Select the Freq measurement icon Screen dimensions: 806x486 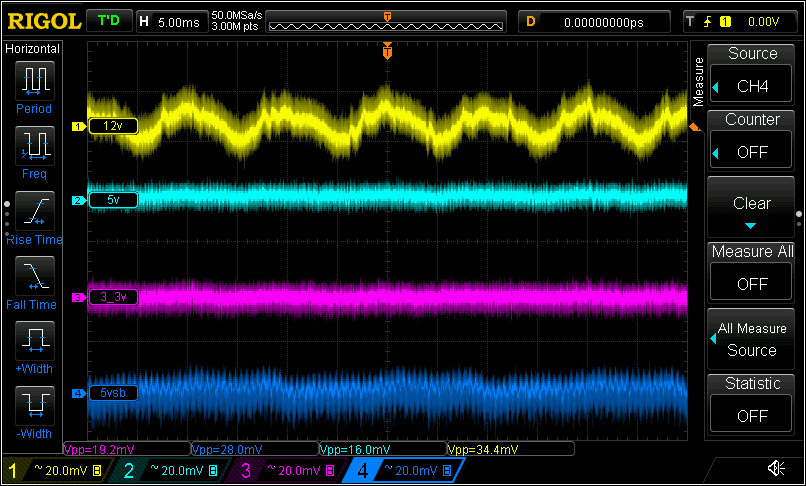click(x=34, y=148)
